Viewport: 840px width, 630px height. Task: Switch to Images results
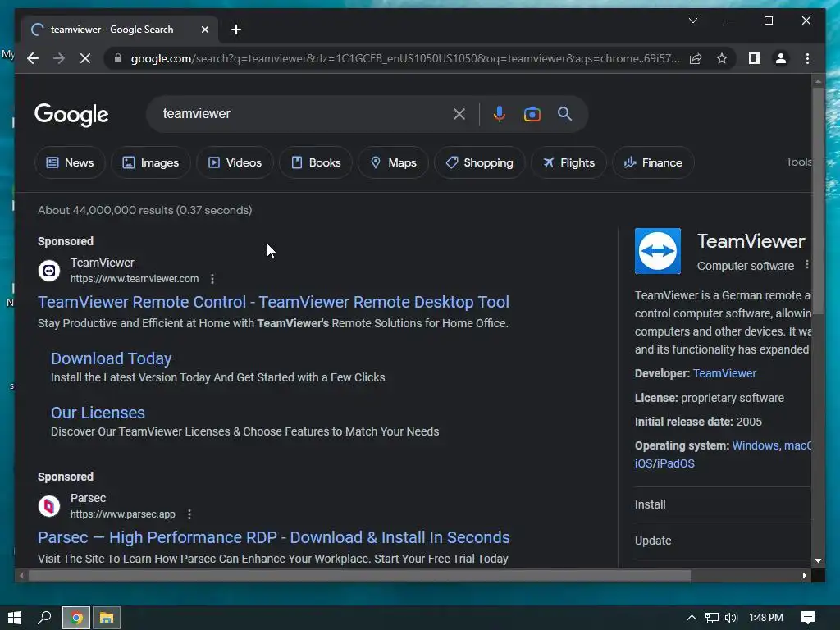(x=151, y=162)
